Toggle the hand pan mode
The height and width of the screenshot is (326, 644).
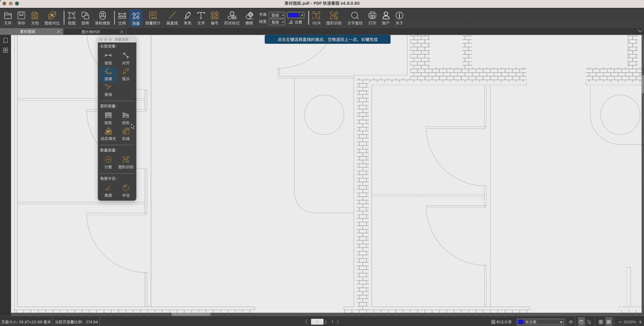tap(581, 322)
